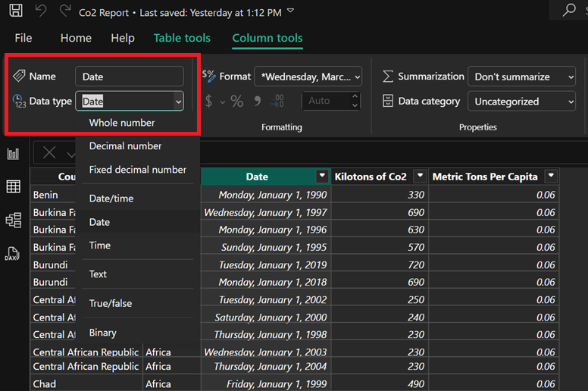Select Date/time from data type list
The image size is (588, 391).
point(111,199)
